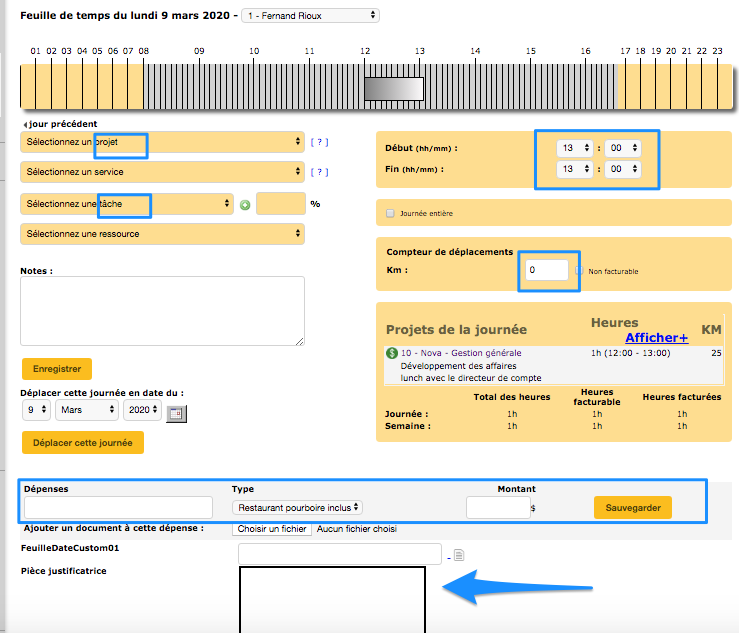Click inside the Notes text area
This screenshot has height=633, width=739.
[162, 311]
